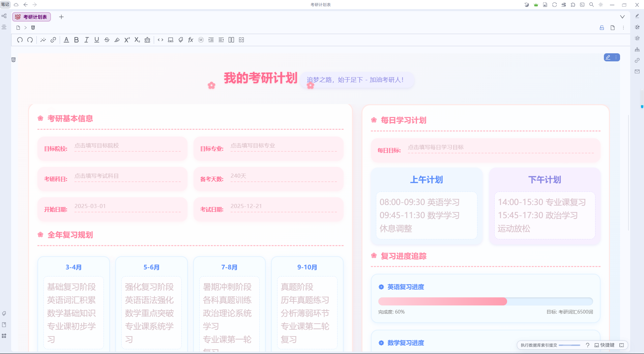The image size is (644, 354).
Task: Open search with the magnifier icon
Action: tap(591, 5)
